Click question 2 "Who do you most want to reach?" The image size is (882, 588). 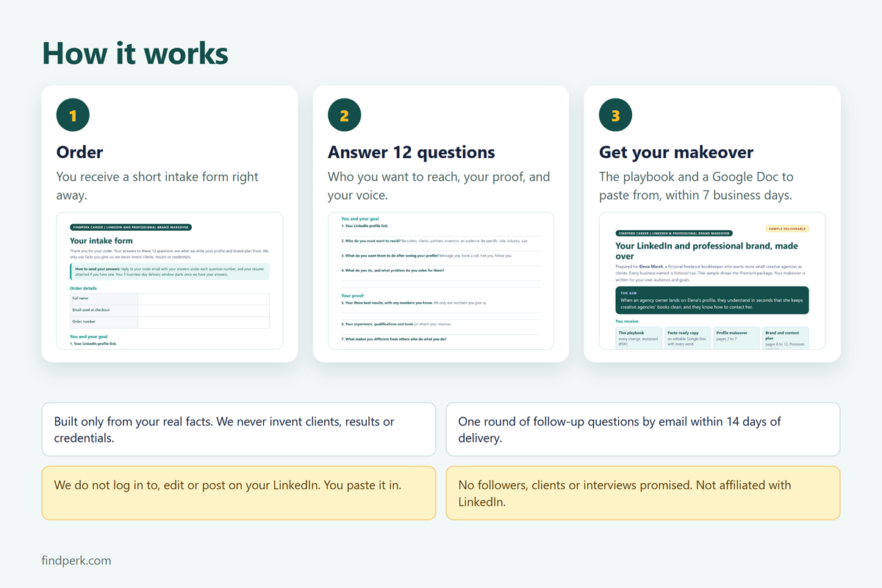434,240
